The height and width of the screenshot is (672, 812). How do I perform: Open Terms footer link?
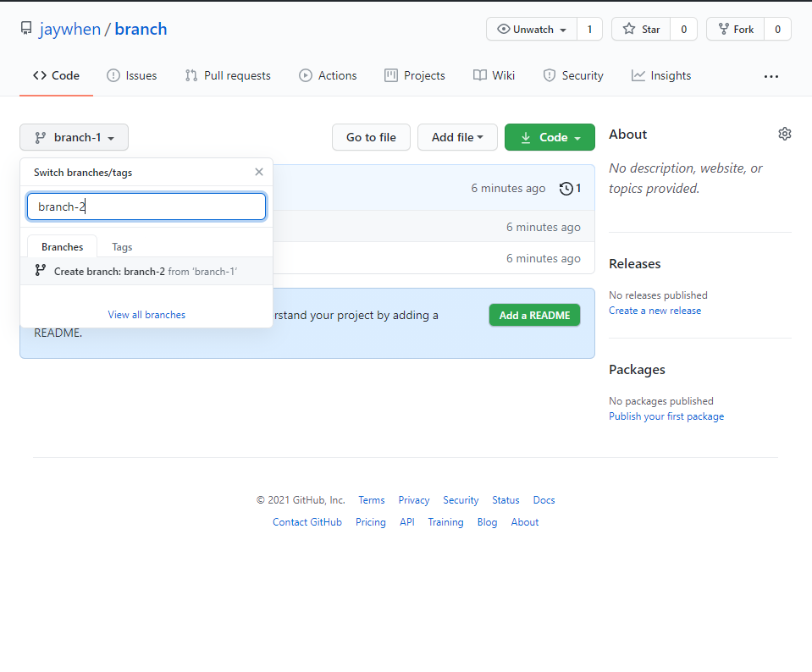click(372, 500)
